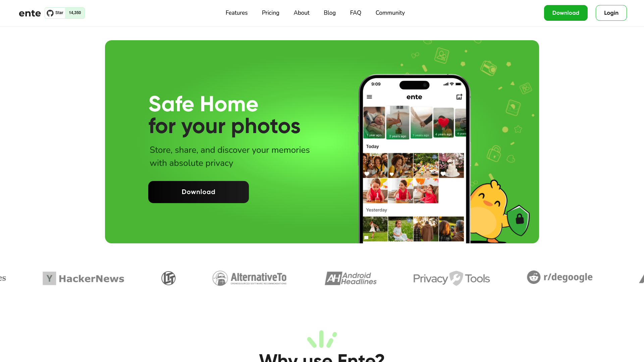644x362 pixels.
Task: Click the ente logo in the top left
Action: coord(29,13)
